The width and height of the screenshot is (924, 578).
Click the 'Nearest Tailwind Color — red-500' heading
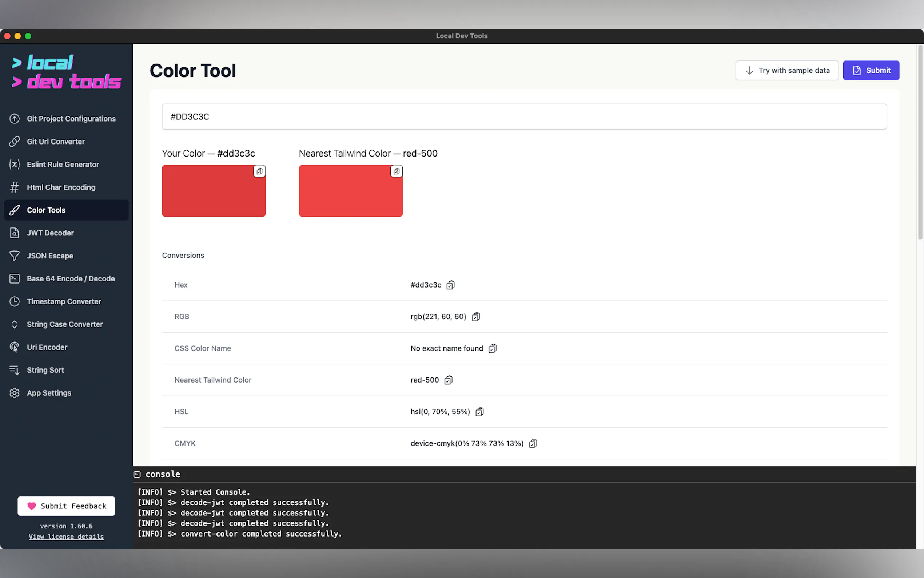[368, 153]
